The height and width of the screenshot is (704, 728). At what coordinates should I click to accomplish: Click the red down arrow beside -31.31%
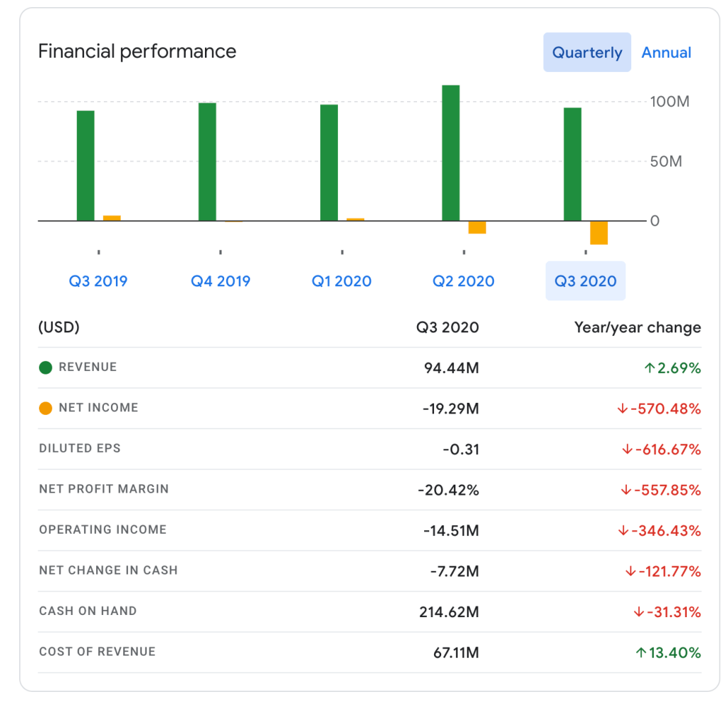pyautogui.click(x=638, y=612)
